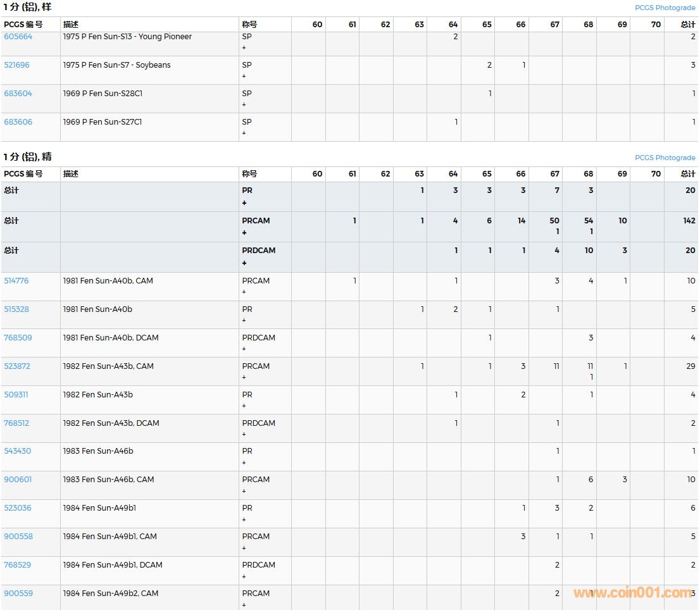Viewport: 700px width, 610px height.
Task: Expand plus row for 1982 Fen Sun-A43b, CAM
Action: pos(244,378)
